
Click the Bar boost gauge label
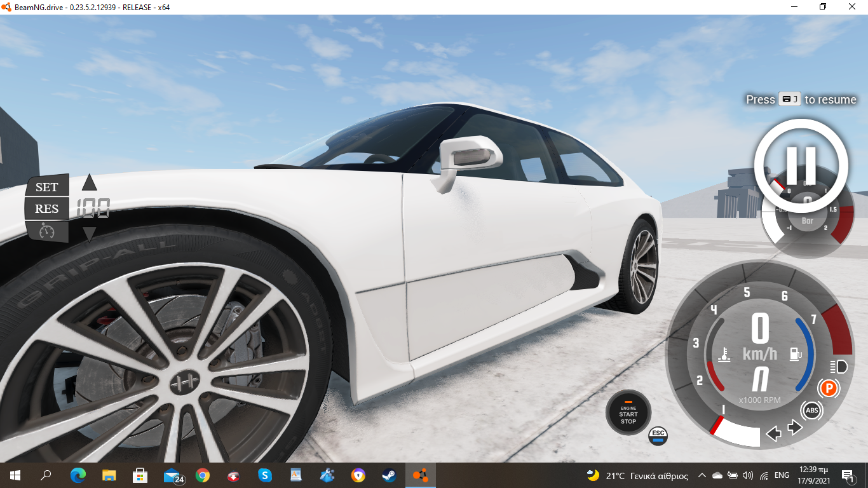(807, 221)
